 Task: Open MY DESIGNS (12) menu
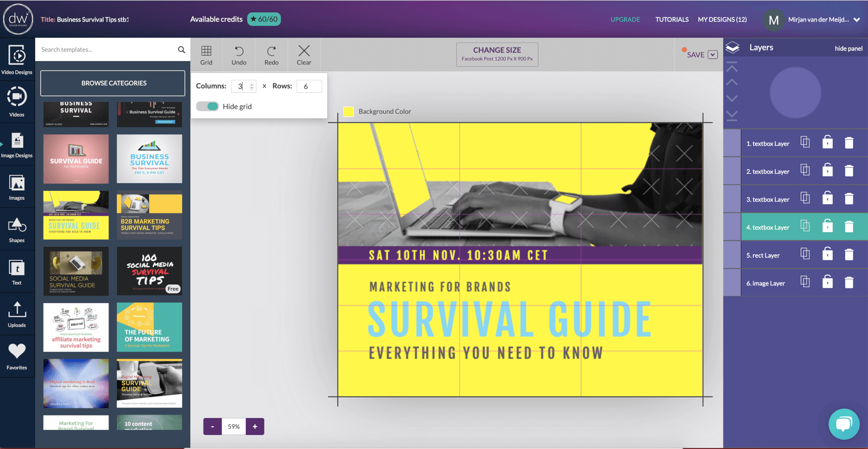pyautogui.click(x=722, y=20)
